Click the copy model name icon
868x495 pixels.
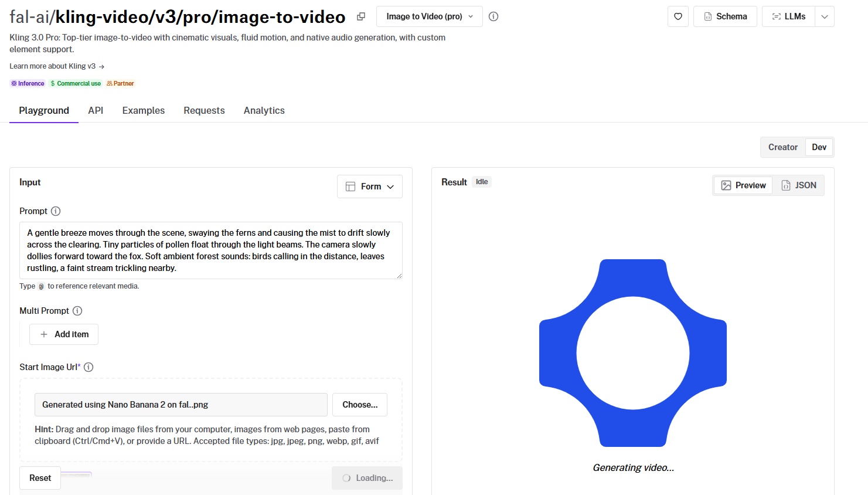tap(361, 16)
